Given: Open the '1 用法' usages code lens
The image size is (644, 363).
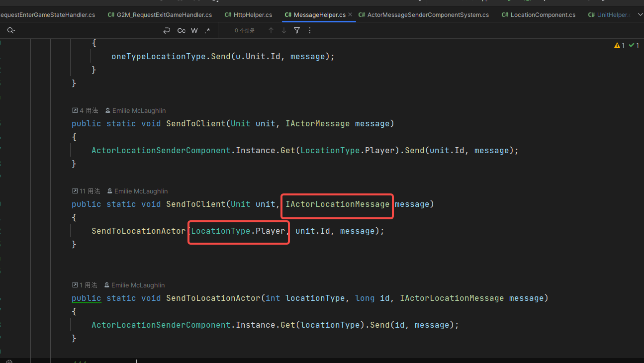Looking at the screenshot, I should 85,285.
